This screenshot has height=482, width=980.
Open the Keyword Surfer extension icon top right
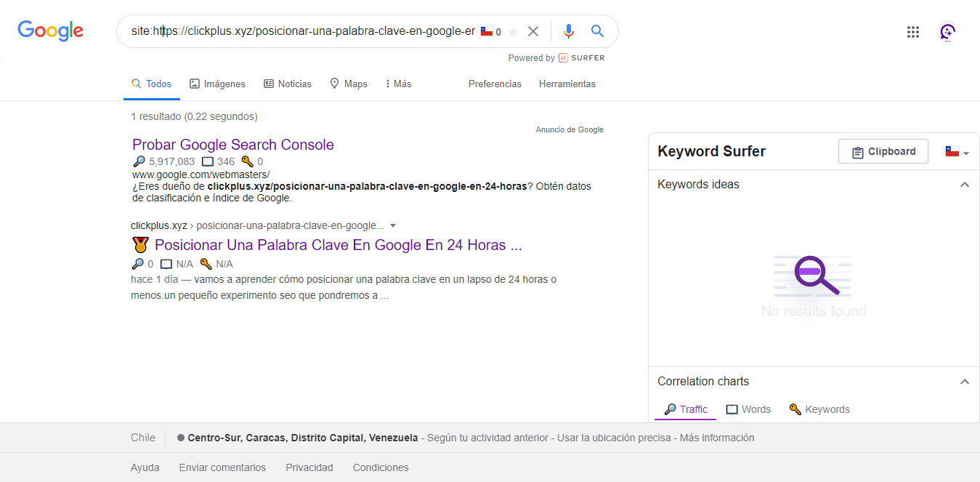coord(948,32)
